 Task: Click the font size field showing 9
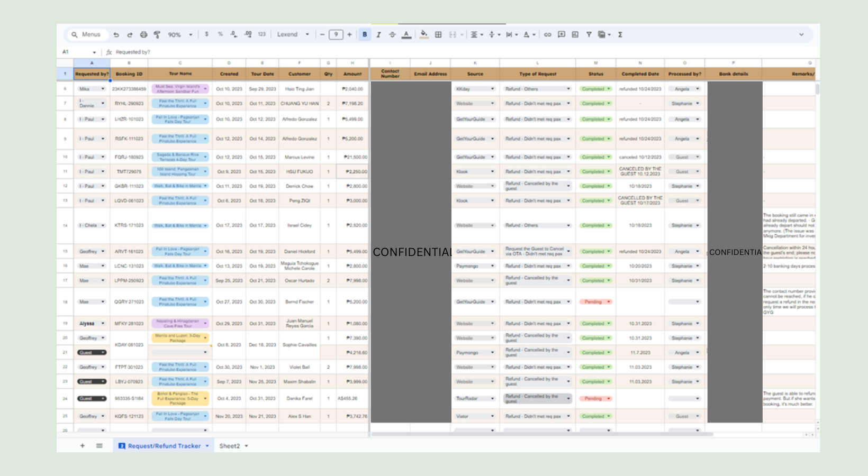336,34
